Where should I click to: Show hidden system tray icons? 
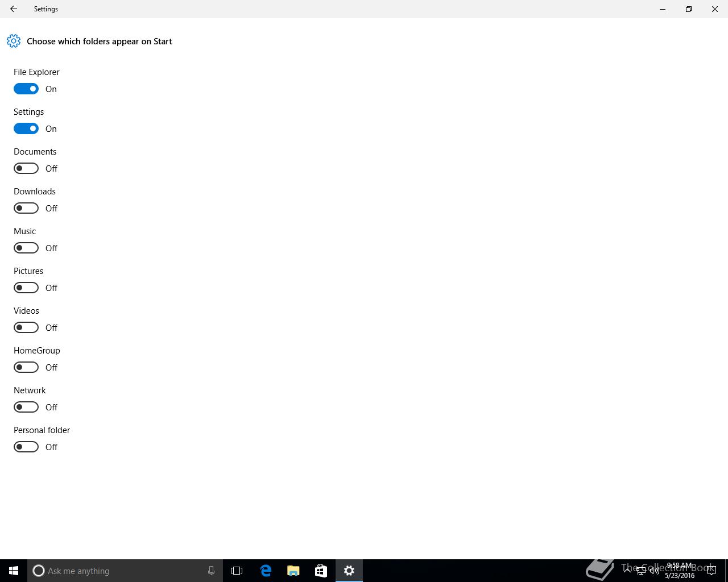click(x=627, y=571)
